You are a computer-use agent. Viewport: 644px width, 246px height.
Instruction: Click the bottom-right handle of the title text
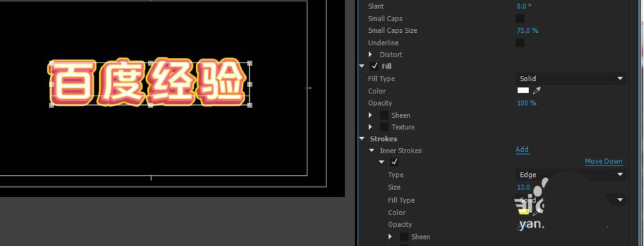pos(250,105)
